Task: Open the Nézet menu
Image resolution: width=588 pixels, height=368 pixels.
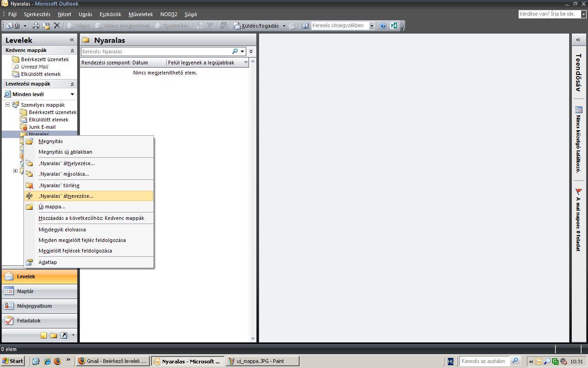Action: pyautogui.click(x=64, y=14)
